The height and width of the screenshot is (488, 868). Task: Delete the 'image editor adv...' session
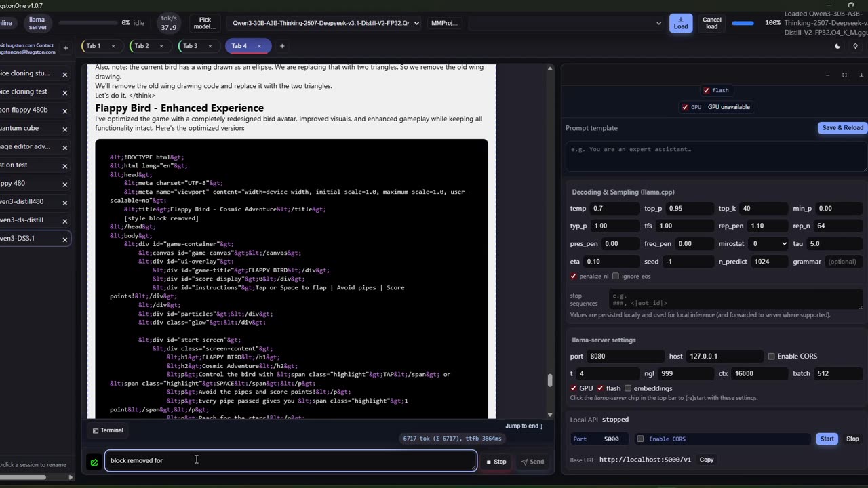coord(65,147)
